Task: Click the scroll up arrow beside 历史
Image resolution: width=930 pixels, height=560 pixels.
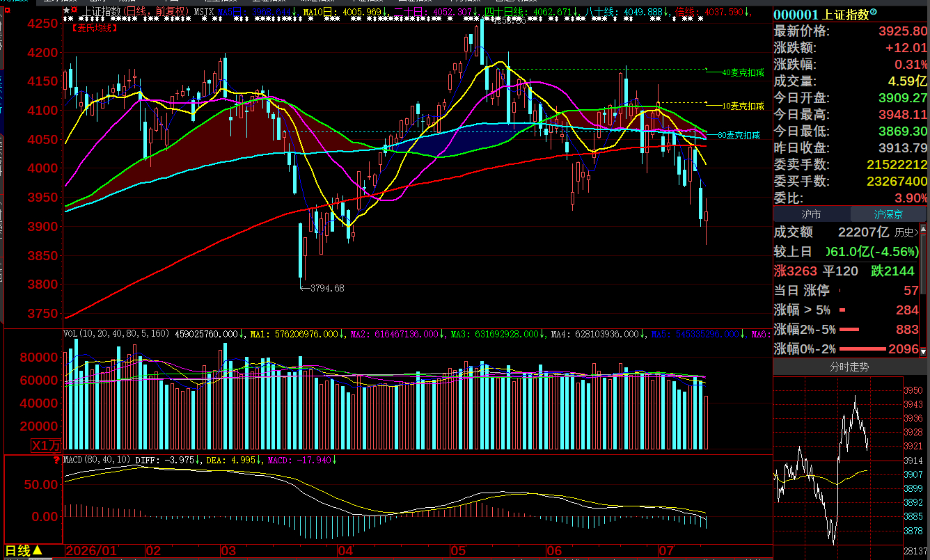Action: [x=923, y=228]
